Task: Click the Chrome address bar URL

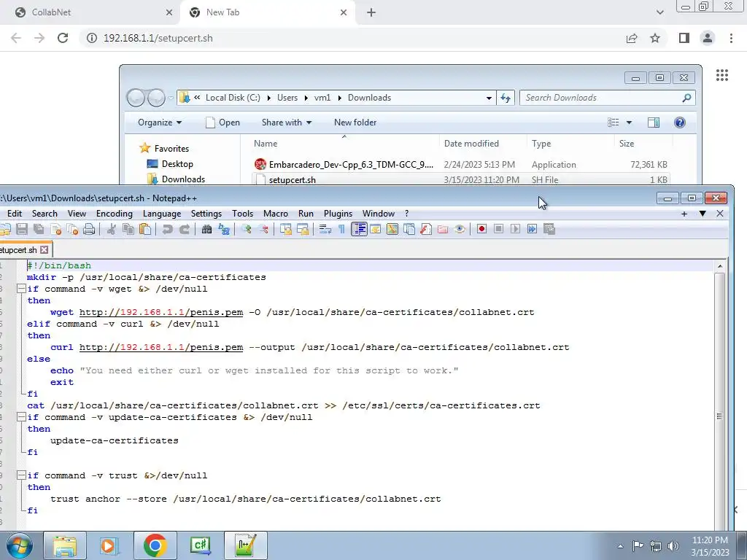Action: (158, 38)
